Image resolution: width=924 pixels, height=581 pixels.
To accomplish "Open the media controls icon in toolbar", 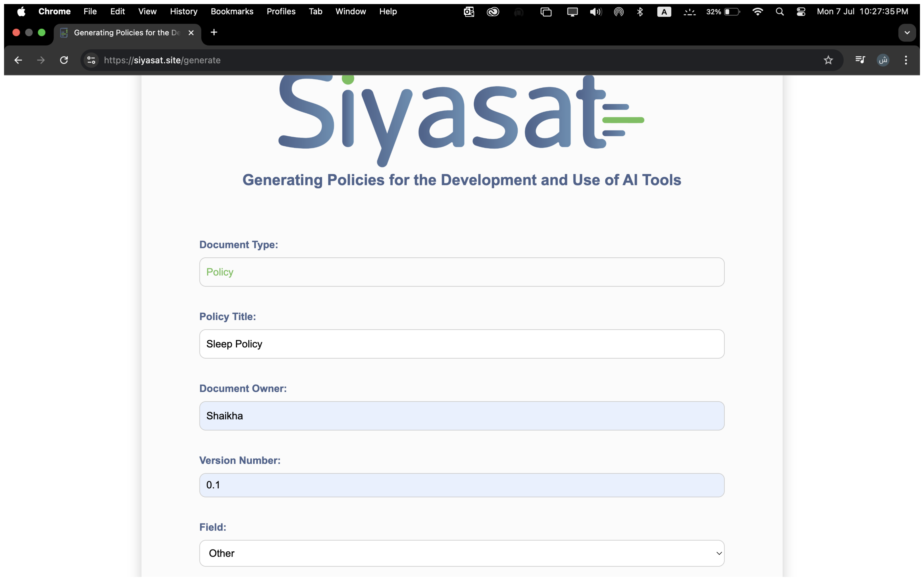I will (x=860, y=60).
